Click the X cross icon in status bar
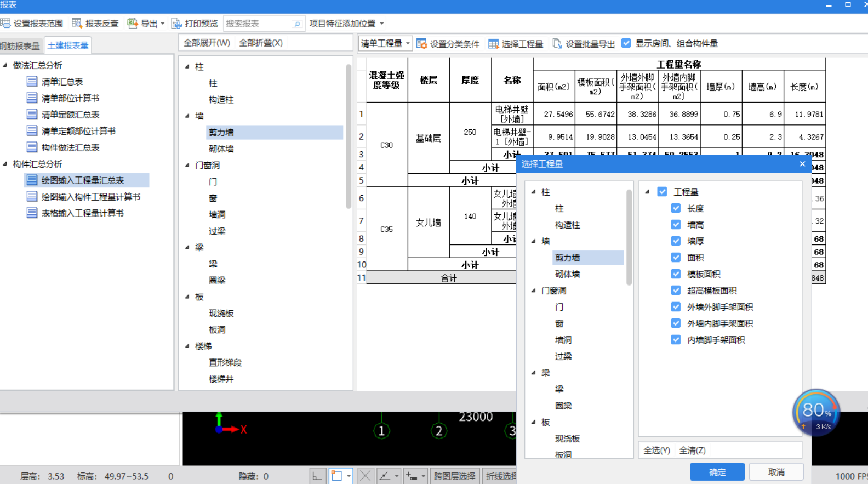 (x=365, y=476)
